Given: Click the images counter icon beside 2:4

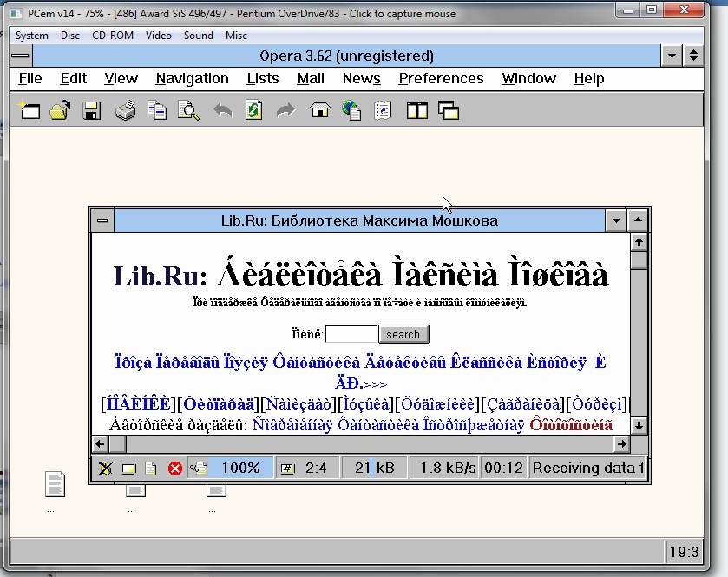Looking at the screenshot, I should [288, 469].
